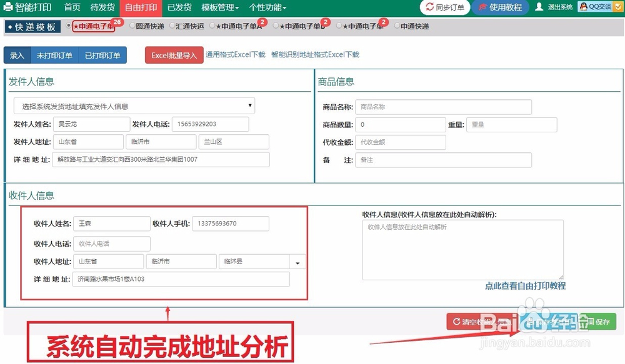Screen dimensions: 625x364
Task: Open the 模板管理 menu
Action: (x=220, y=7)
